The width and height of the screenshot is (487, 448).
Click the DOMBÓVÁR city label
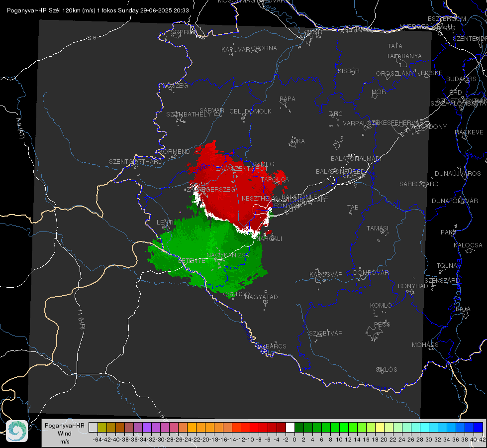pyautogui.click(x=371, y=273)
